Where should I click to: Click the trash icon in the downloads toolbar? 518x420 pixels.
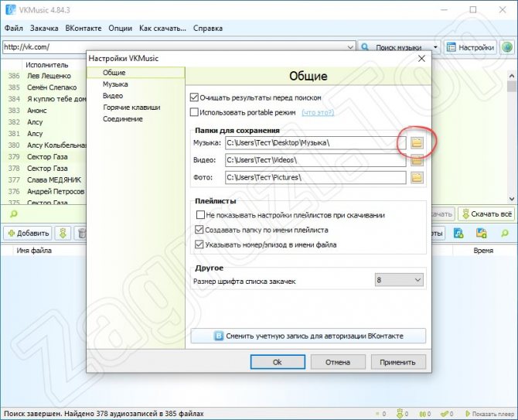[x=81, y=234]
